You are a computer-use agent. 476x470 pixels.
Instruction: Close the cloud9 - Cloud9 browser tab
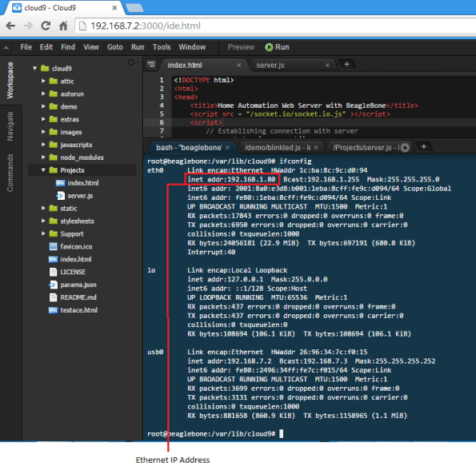114,8
